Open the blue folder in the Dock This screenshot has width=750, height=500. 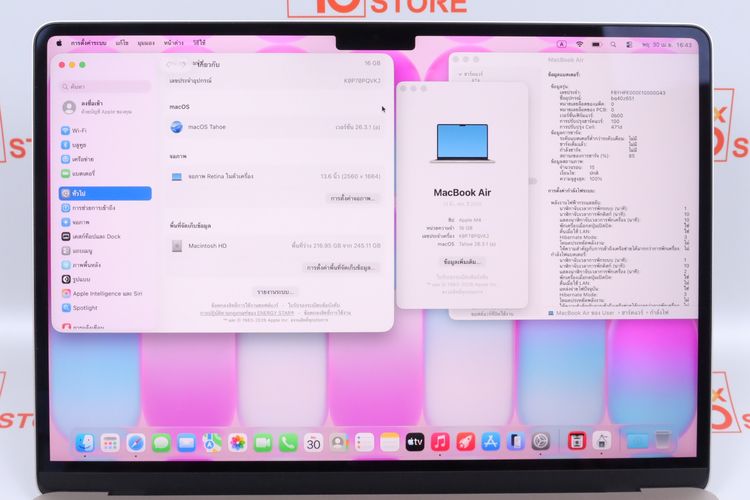click(638, 440)
